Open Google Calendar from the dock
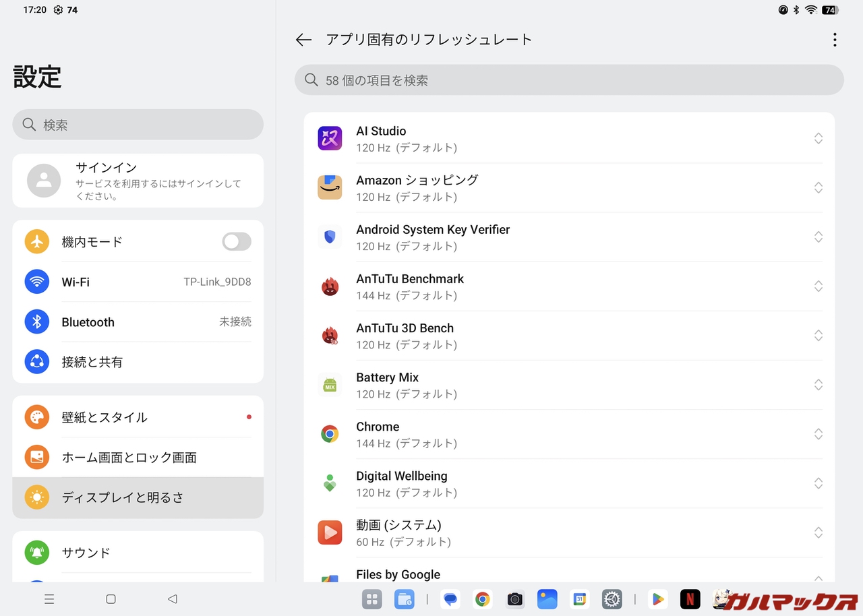The height and width of the screenshot is (616, 863). pos(579,598)
